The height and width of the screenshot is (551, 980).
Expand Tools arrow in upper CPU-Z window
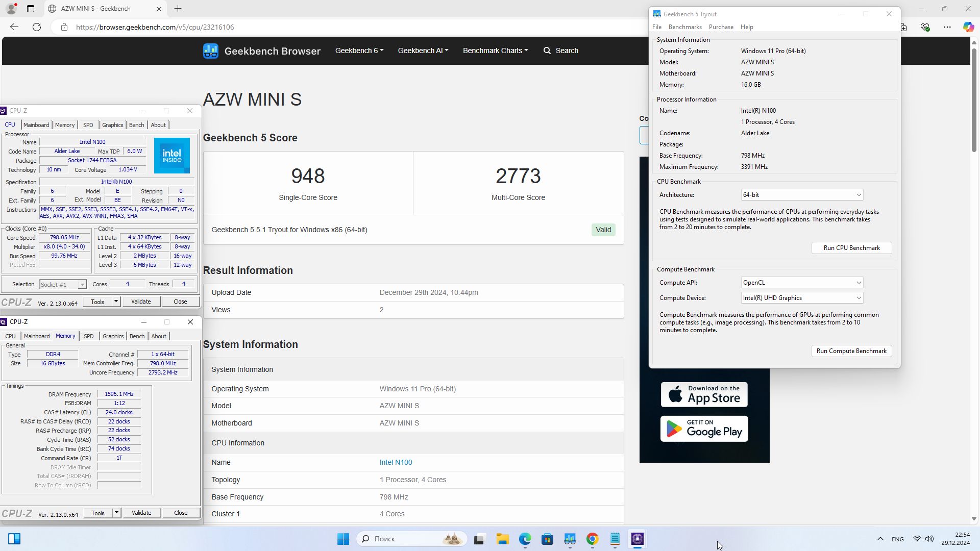pos(116,302)
